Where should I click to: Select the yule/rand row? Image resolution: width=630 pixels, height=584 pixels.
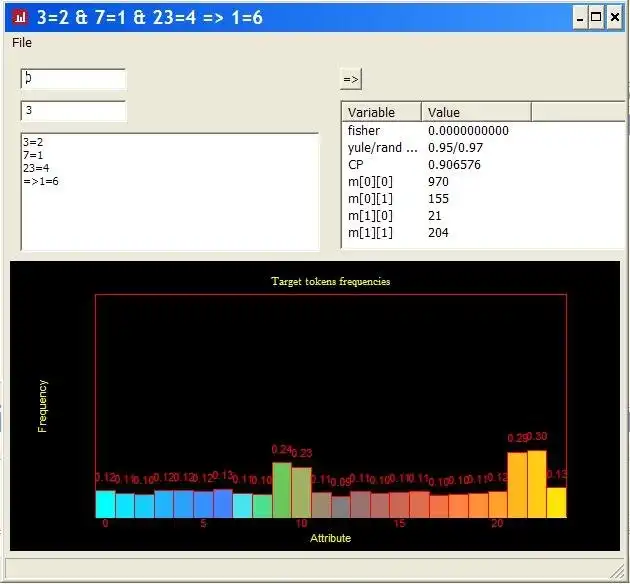pos(482,147)
